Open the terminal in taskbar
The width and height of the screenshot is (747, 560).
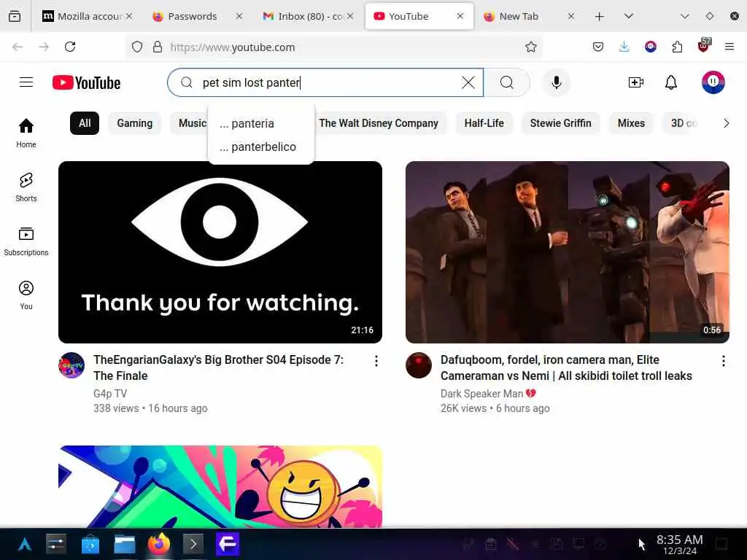[193, 544]
